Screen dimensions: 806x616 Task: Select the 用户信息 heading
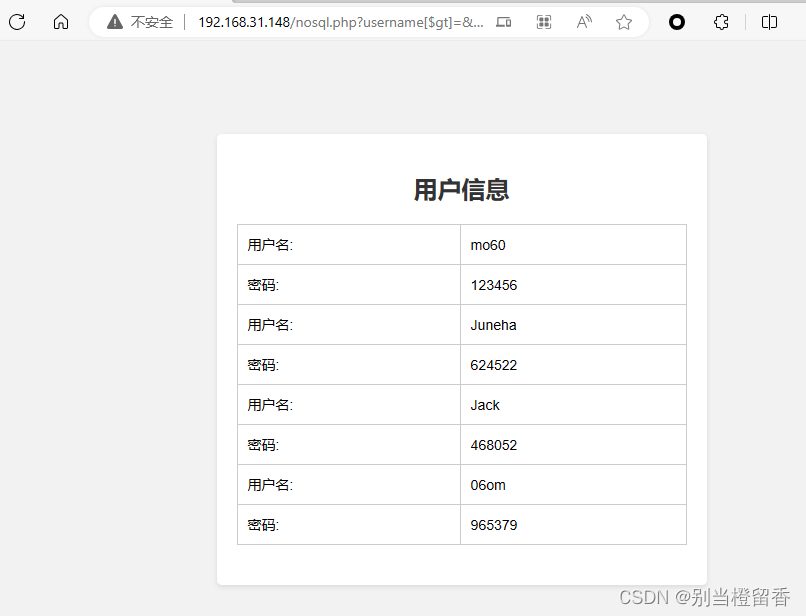click(x=462, y=190)
